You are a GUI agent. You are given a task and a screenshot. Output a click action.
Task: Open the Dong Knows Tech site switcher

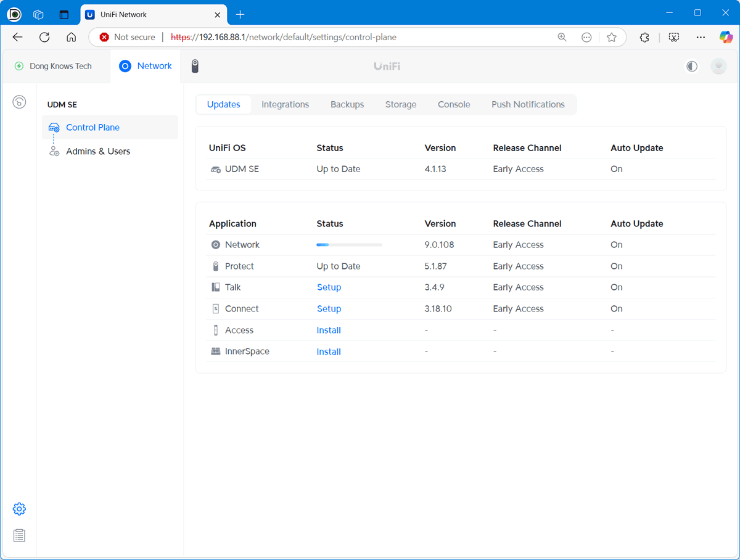pos(54,66)
